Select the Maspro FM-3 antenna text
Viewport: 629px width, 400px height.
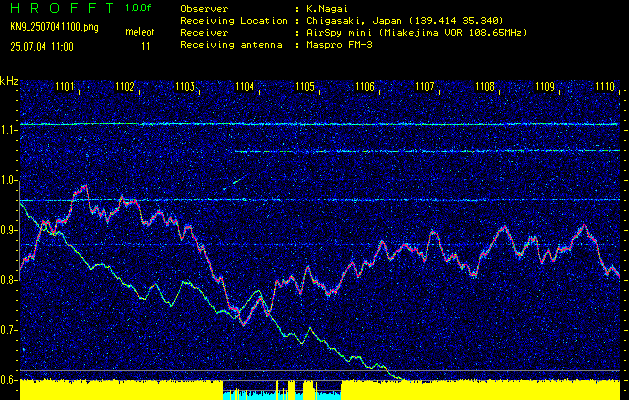[338, 45]
